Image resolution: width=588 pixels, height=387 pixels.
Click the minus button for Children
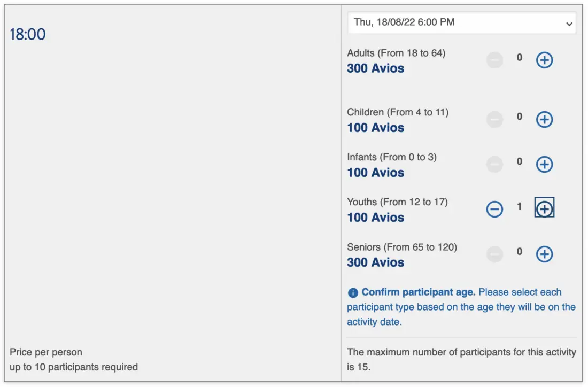(494, 120)
